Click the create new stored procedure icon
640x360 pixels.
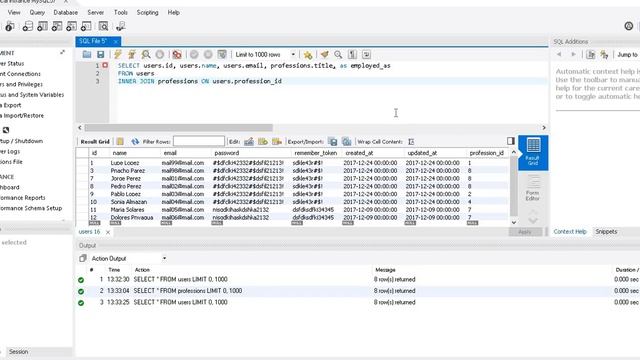[71, 27]
